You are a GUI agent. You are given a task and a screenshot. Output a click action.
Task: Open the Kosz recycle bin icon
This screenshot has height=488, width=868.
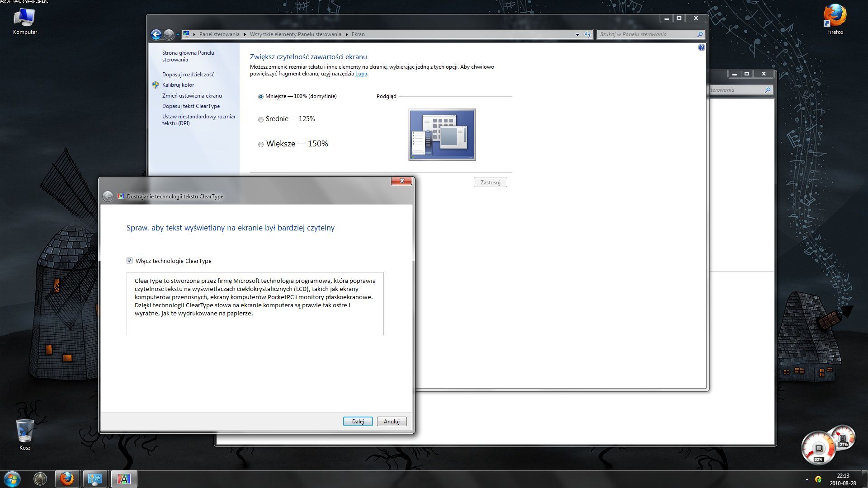click(25, 435)
